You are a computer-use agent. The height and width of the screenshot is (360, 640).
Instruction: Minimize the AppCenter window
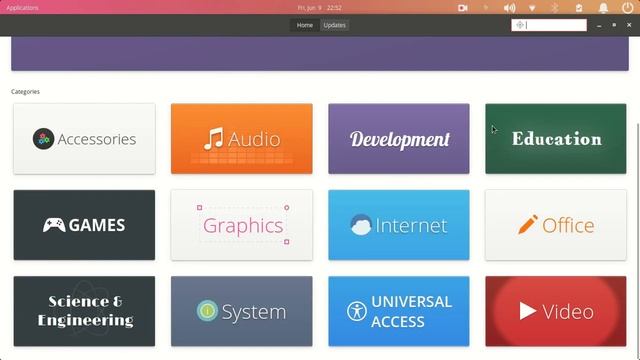point(599,25)
